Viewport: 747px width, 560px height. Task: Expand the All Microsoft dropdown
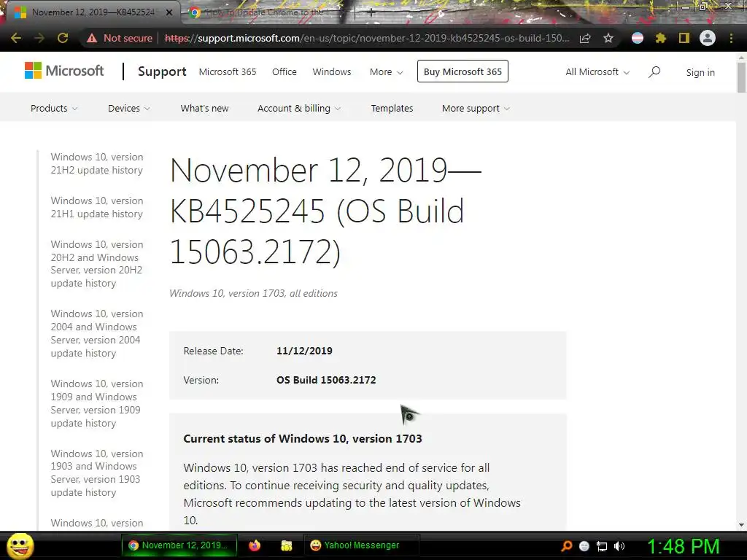[597, 72]
